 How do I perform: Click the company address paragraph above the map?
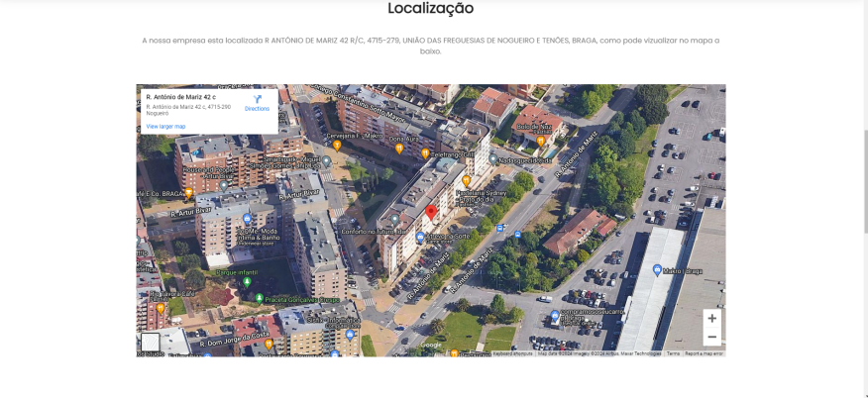tap(431, 46)
